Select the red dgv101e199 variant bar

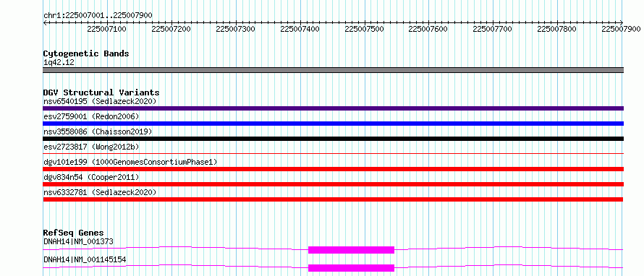point(334,169)
